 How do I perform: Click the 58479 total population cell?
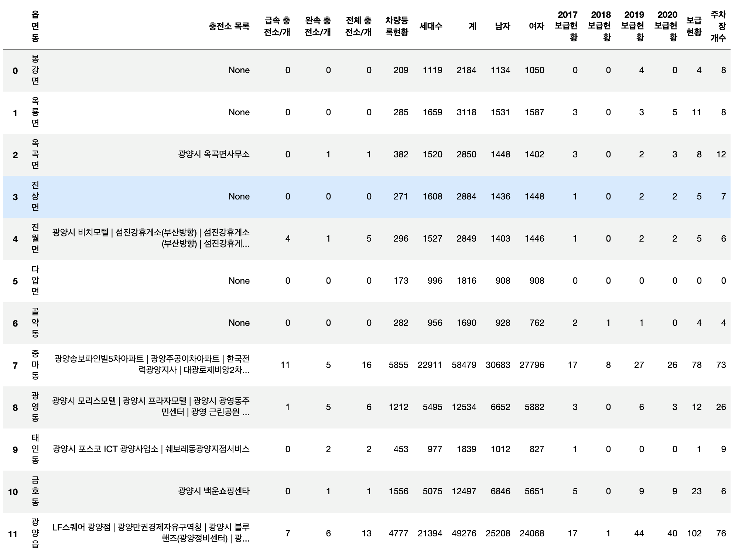(464, 365)
